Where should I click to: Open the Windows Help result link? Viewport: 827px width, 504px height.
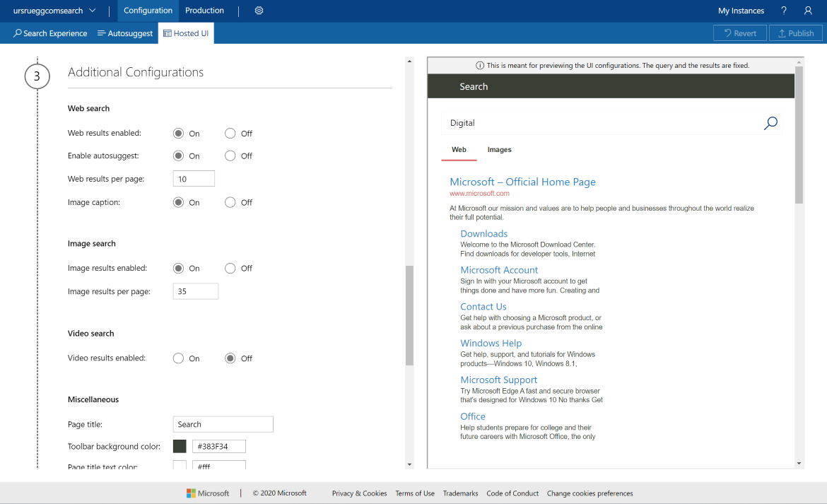click(491, 344)
